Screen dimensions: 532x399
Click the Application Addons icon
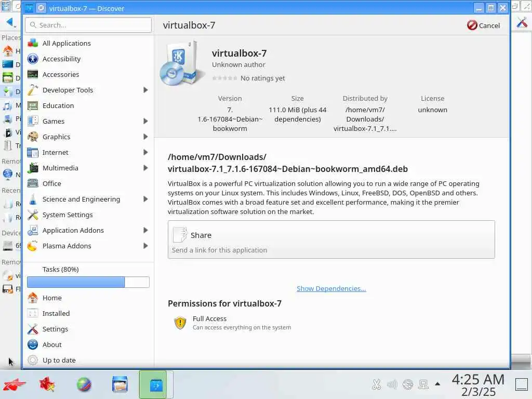tap(33, 230)
